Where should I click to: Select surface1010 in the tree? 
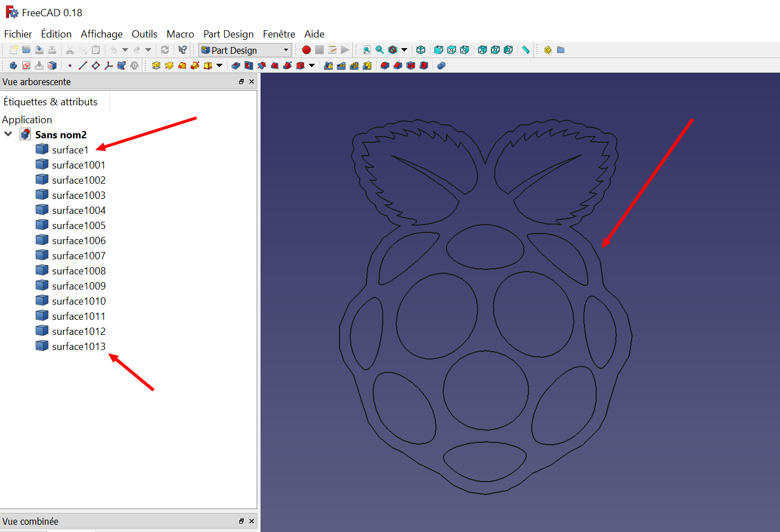pos(78,301)
